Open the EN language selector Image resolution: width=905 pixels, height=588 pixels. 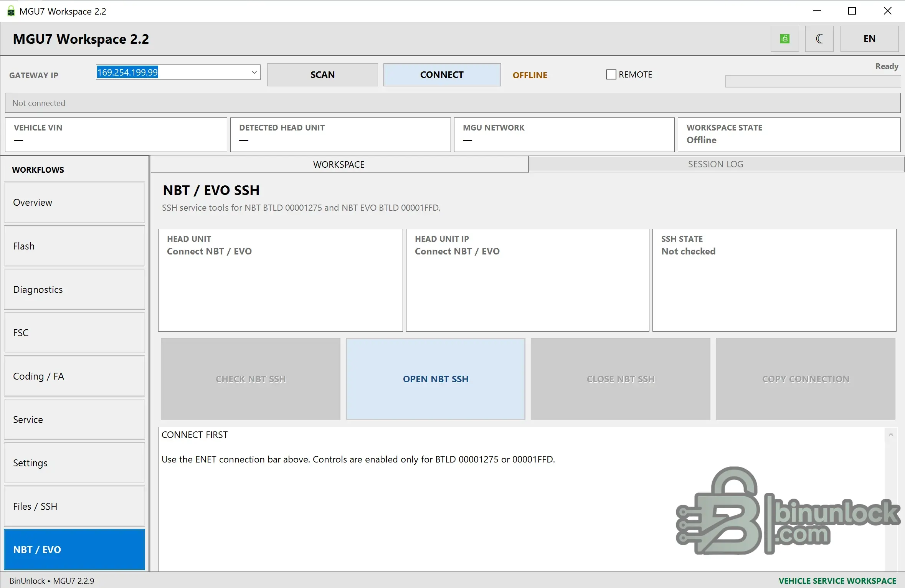(869, 39)
